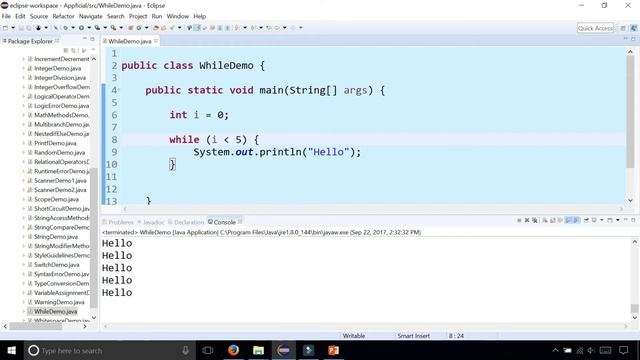The width and height of the screenshot is (640, 360).
Task: Click the green Run toolbar button
Action: [x=82, y=28]
